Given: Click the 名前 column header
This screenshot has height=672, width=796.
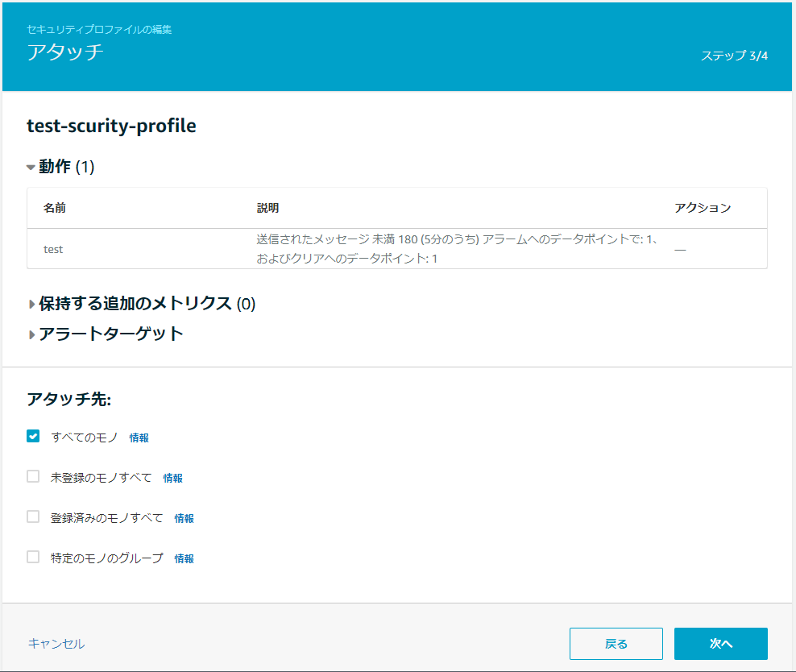Looking at the screenshot, I should (55, 208).
